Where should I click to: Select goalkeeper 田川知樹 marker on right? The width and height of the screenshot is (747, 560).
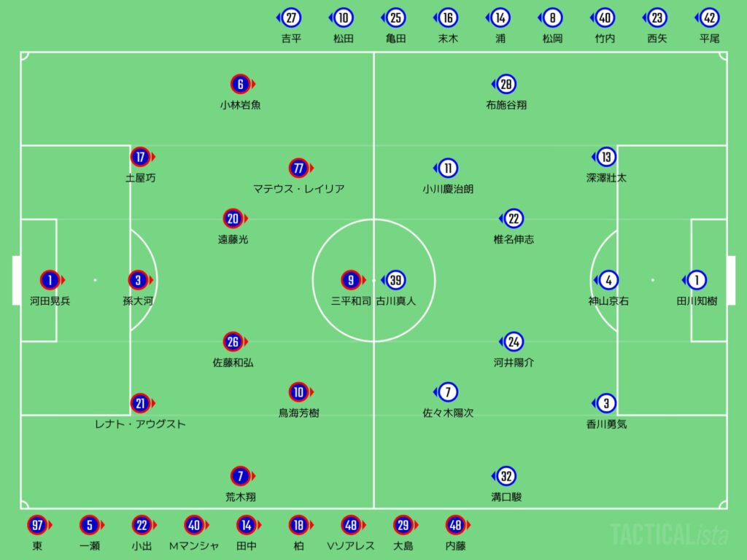(x=697, y=280)
